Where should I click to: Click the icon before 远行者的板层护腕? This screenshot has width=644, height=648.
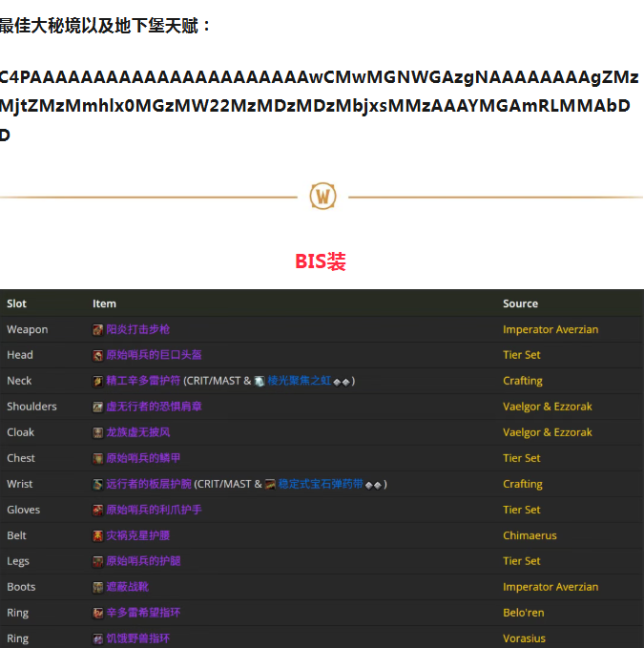(97, 484)
